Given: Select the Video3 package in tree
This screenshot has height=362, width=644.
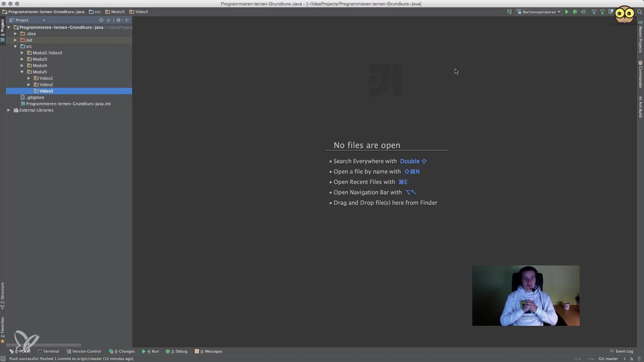Looking at the screenshot, I should click(69, 91).
